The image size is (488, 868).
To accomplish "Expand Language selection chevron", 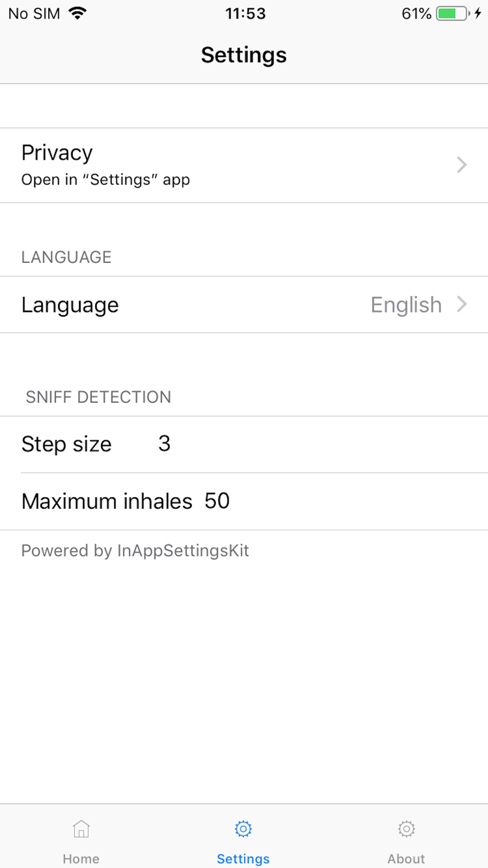I will click(462, 305).
